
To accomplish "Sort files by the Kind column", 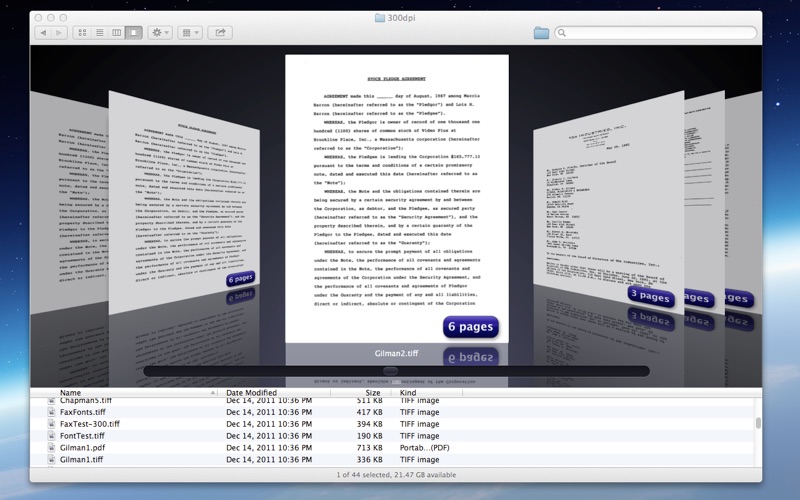I will point(430,393).
